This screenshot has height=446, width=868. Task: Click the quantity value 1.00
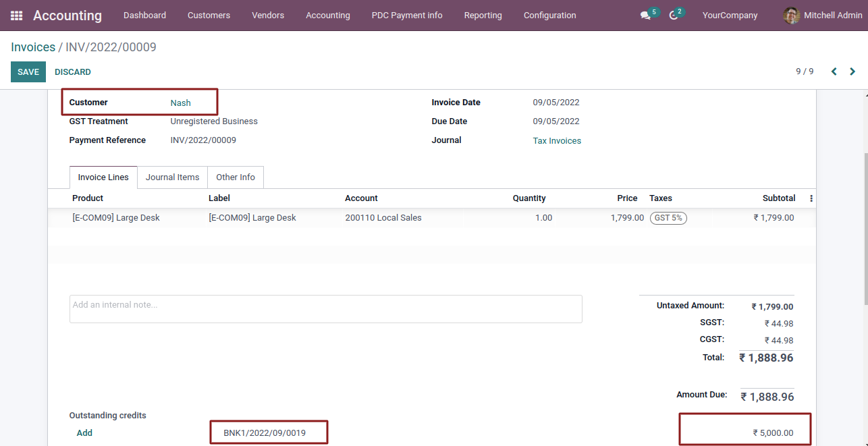tap(543, 218)
